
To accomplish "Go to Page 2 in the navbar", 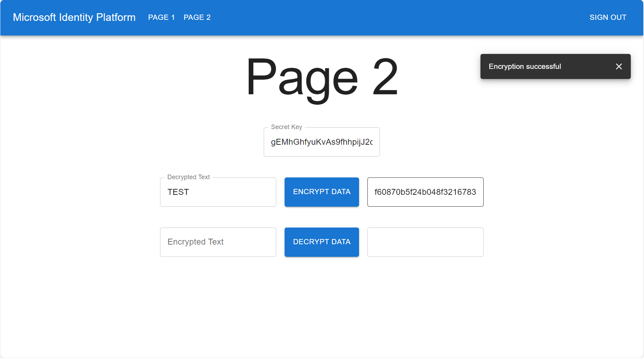I will 197,17.
